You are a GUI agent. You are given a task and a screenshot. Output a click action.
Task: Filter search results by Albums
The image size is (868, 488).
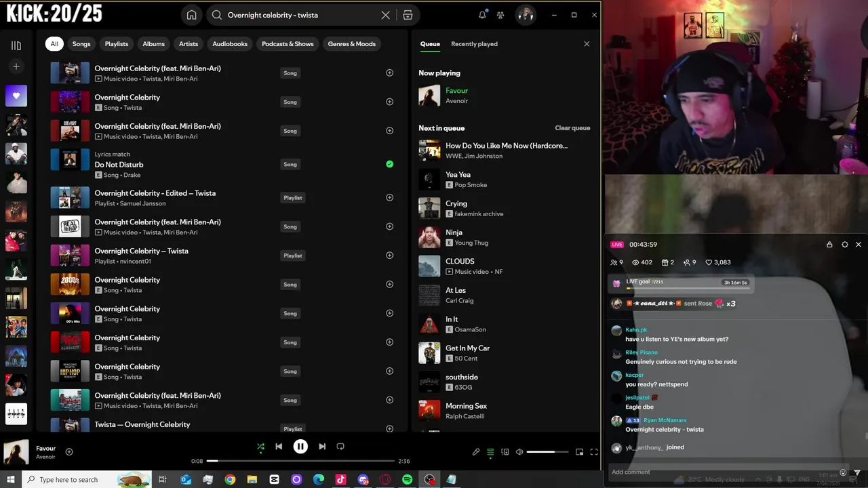click(153, 44)
